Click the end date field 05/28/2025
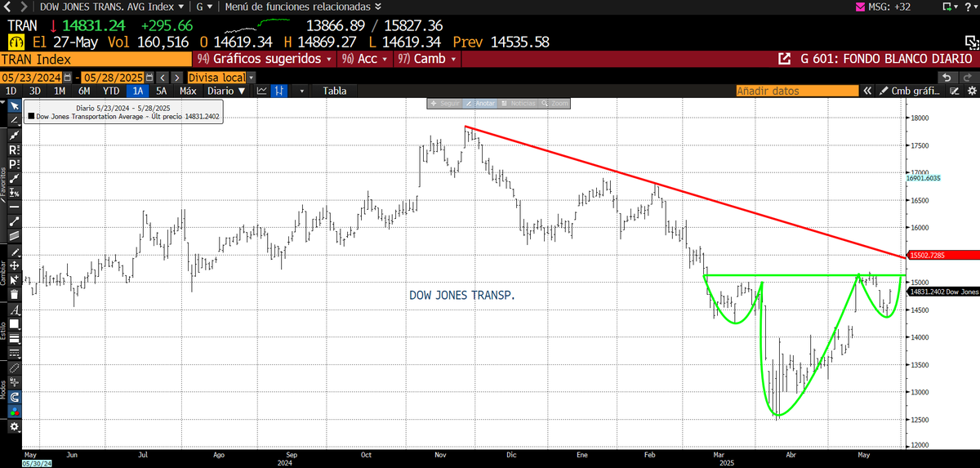The image size is (980, 468). tap(113, 78)
